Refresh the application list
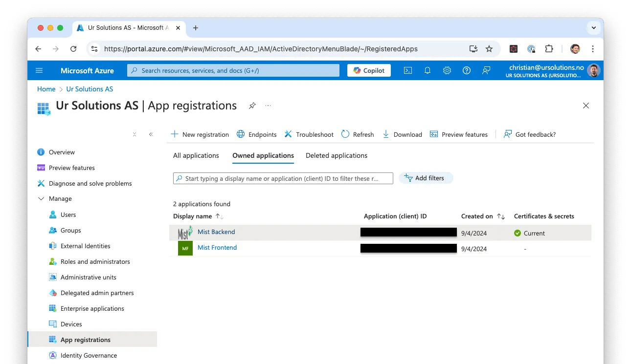 358,134
